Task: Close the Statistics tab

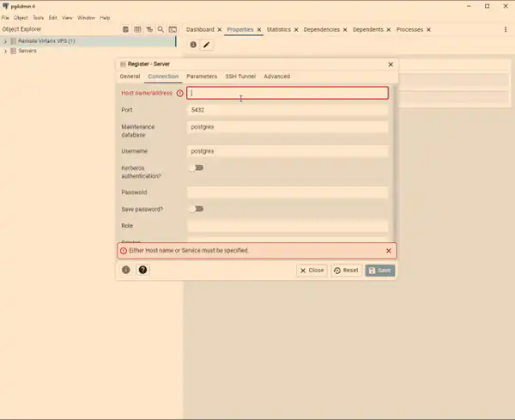Action: click(296, 30)
